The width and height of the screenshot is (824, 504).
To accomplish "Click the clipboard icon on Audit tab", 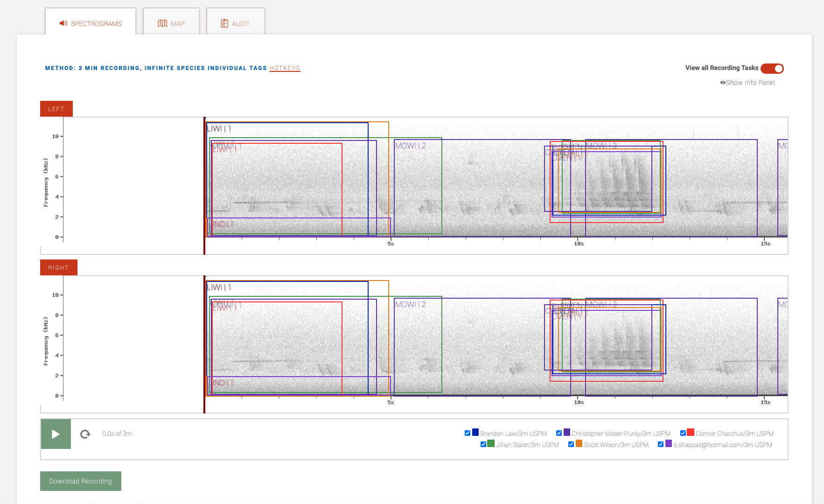I will pos(224,23).
